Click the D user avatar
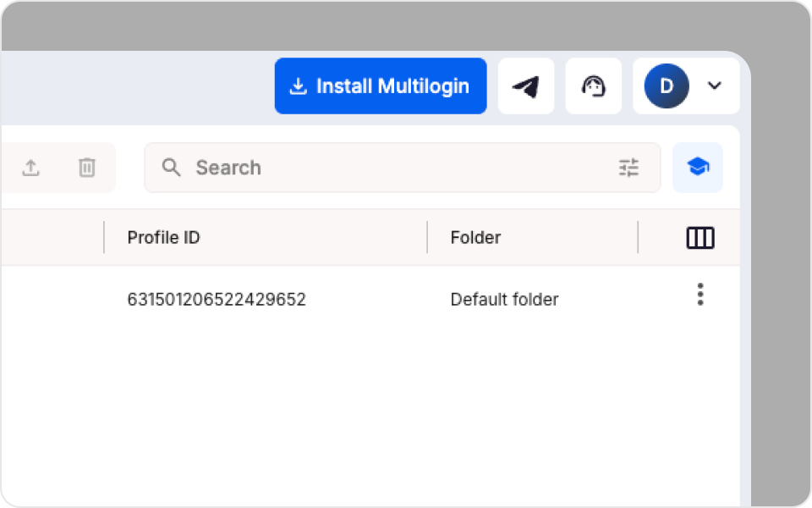This screenshot has height=508, width=812. [x=667, y=86]
